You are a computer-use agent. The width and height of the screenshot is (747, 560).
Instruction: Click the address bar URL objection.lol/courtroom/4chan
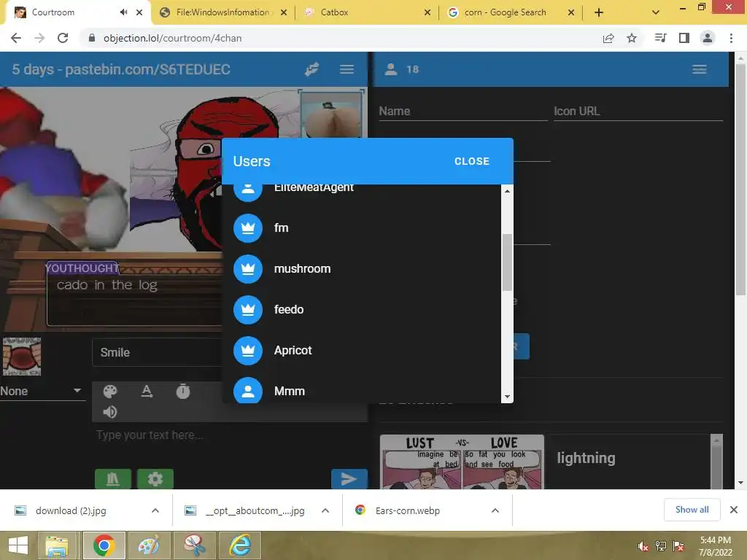tap(172, 38)
